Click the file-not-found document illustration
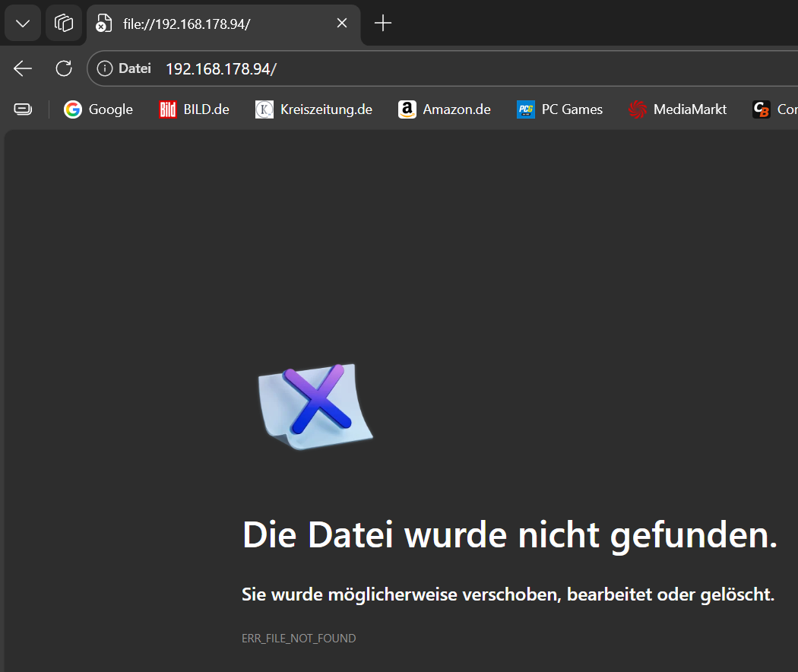 [x=315, y=406]
